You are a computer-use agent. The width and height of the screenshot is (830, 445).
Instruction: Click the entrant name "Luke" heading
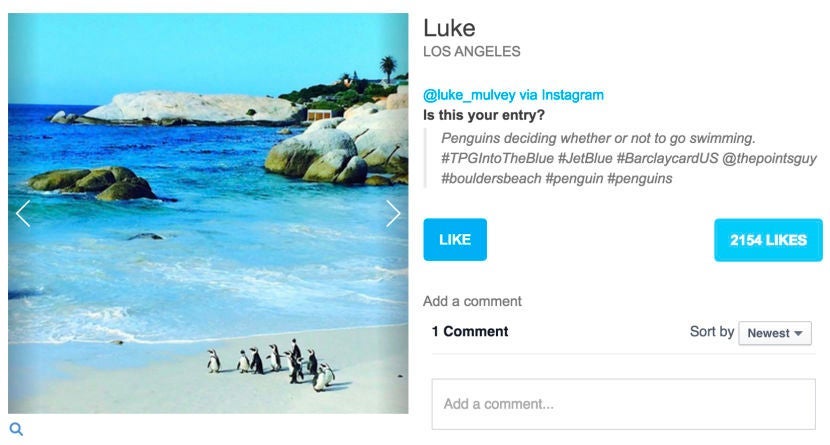coord(449,28)
